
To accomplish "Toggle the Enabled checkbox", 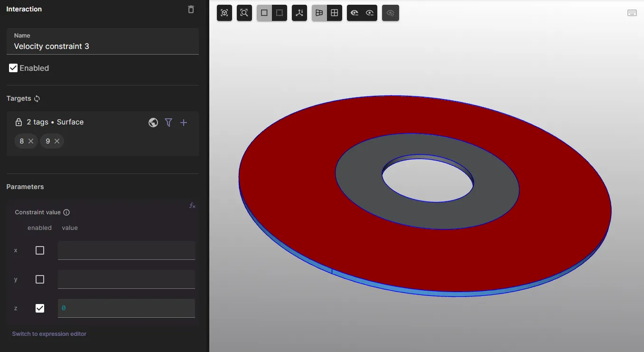I will pyautogui.click(x=13, y=68).
